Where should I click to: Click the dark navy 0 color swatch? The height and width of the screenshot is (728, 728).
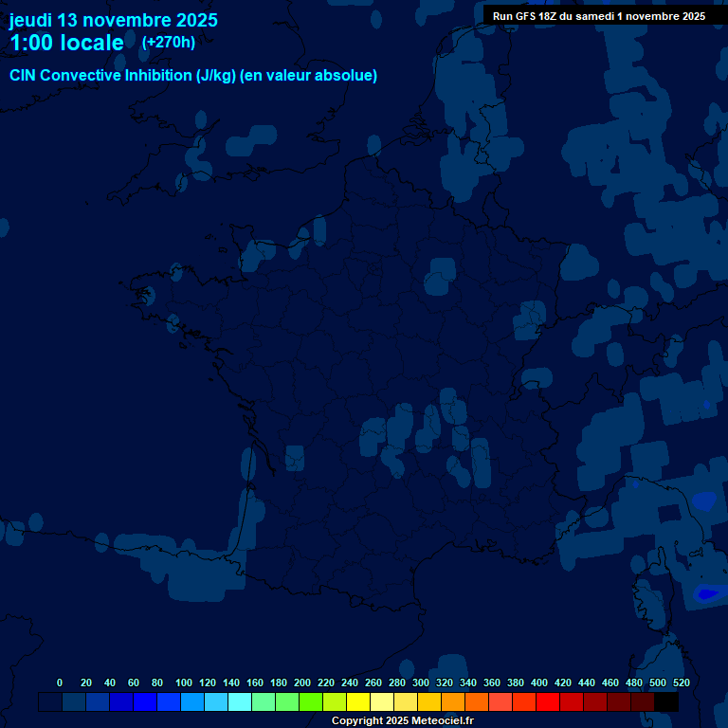(x=50, y=701)
